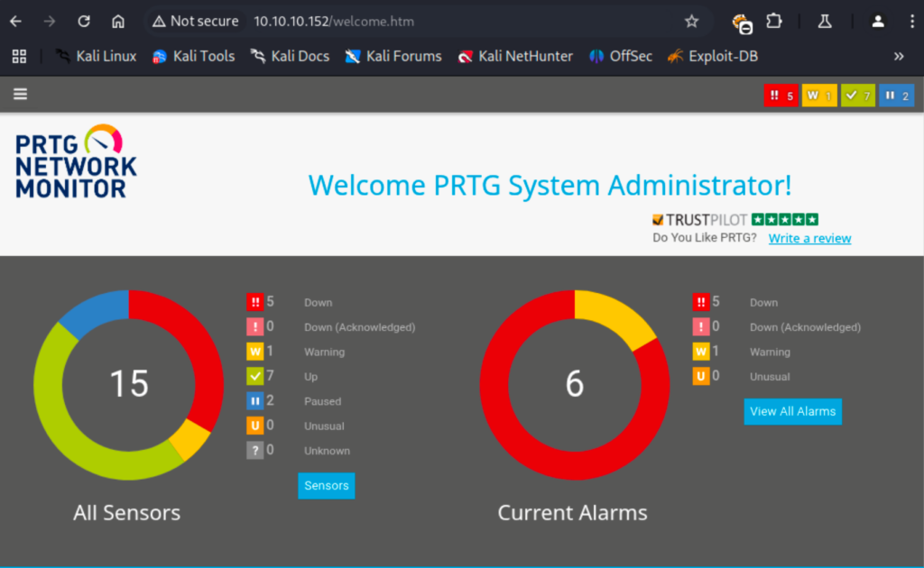Click the All Sensors donut chart center

coord(128,385)
